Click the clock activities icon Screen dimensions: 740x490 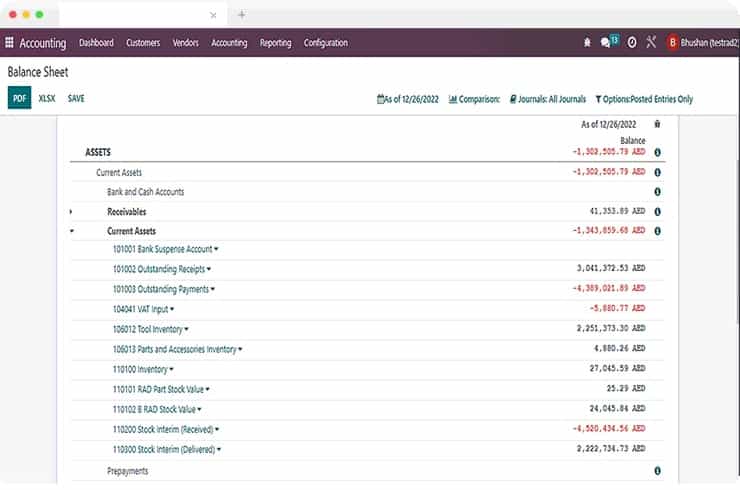tap(631, 43)
